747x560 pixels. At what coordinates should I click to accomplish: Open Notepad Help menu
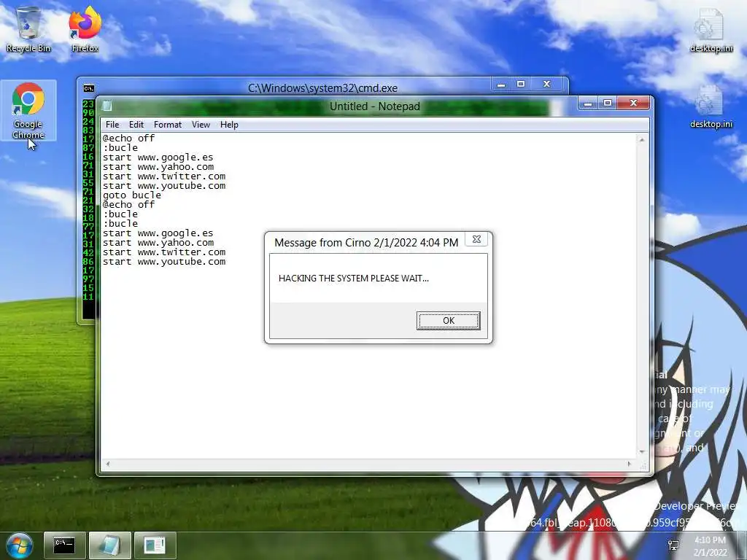[229, 124]
